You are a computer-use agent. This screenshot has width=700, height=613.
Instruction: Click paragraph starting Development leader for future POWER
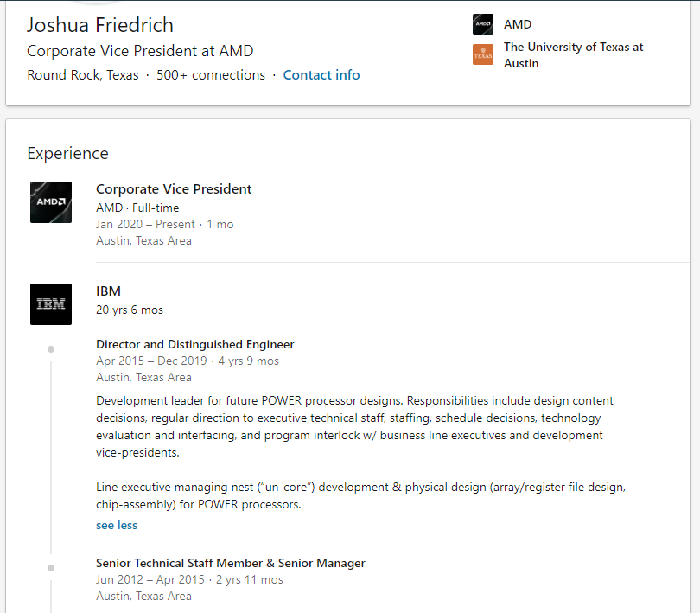click(354, 426)
